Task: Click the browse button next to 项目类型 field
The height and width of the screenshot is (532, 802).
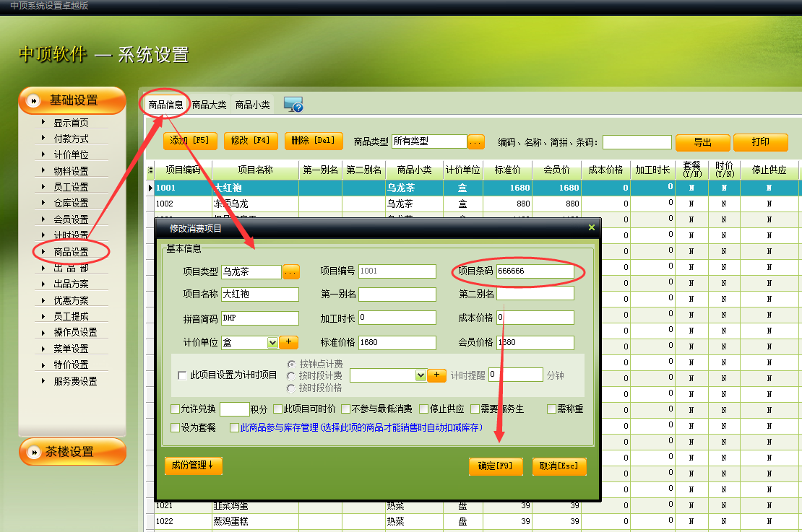Action: click(290, 272)
